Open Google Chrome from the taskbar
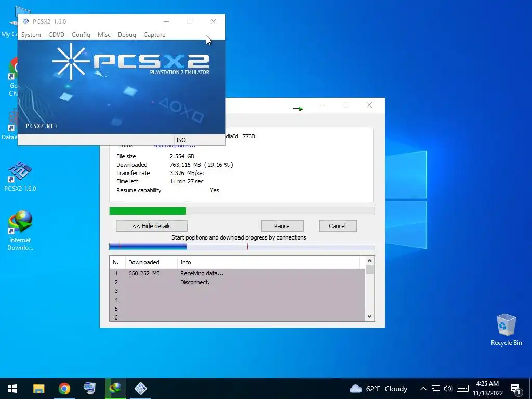The height and width of the screenshot is (399, 532). (64, 389)
